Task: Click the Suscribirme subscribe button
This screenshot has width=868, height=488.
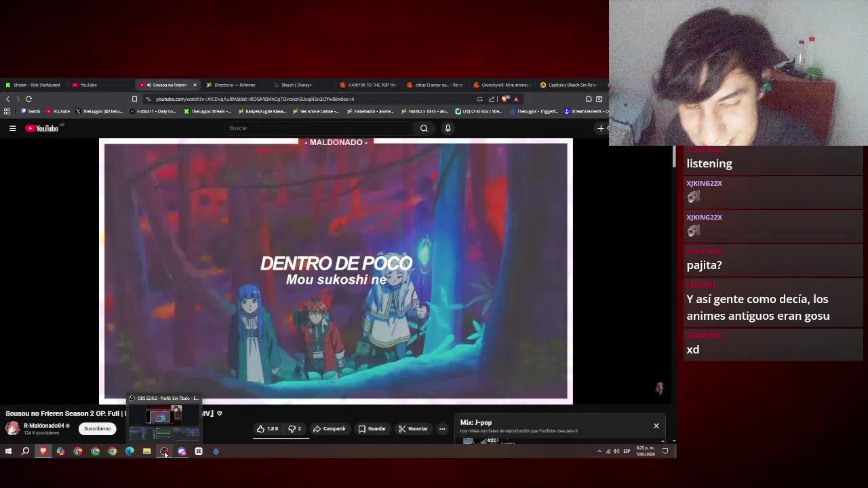Action: tap(97, 428)
